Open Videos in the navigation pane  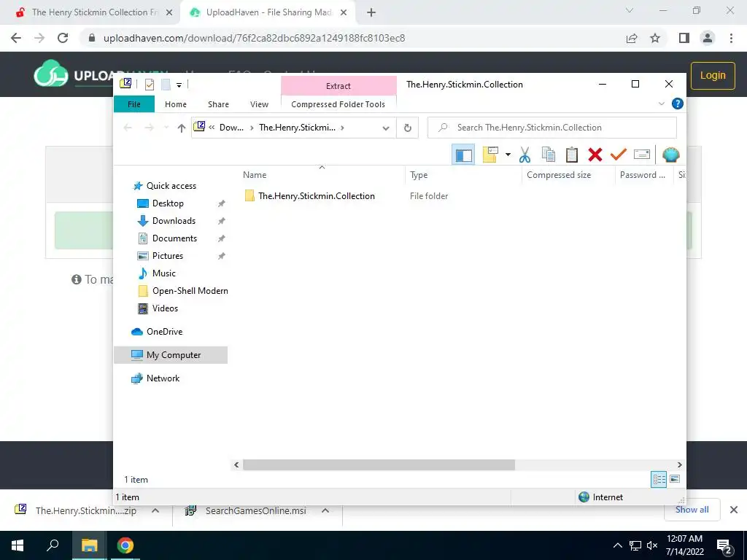point(165,308)
